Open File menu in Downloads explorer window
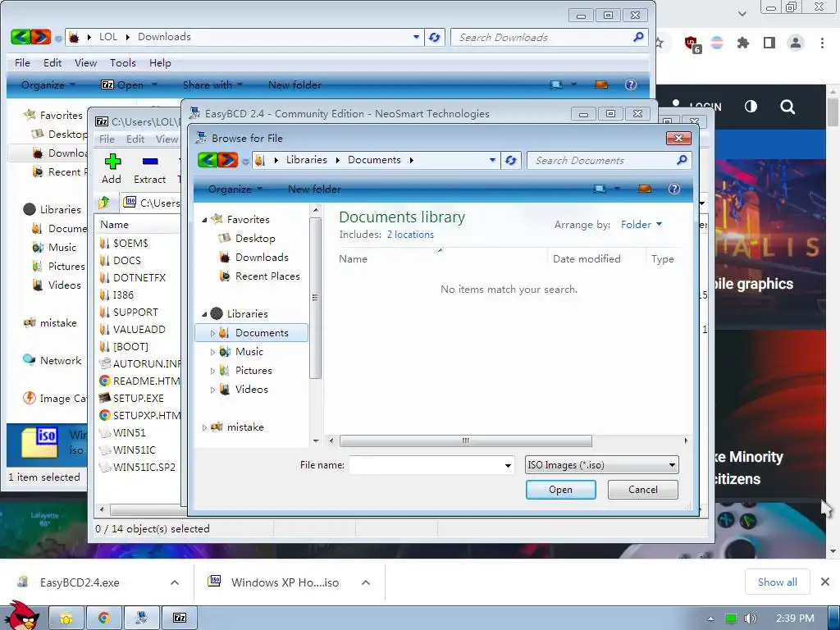Viewport: 840px width, 630px height. point(22,62)
